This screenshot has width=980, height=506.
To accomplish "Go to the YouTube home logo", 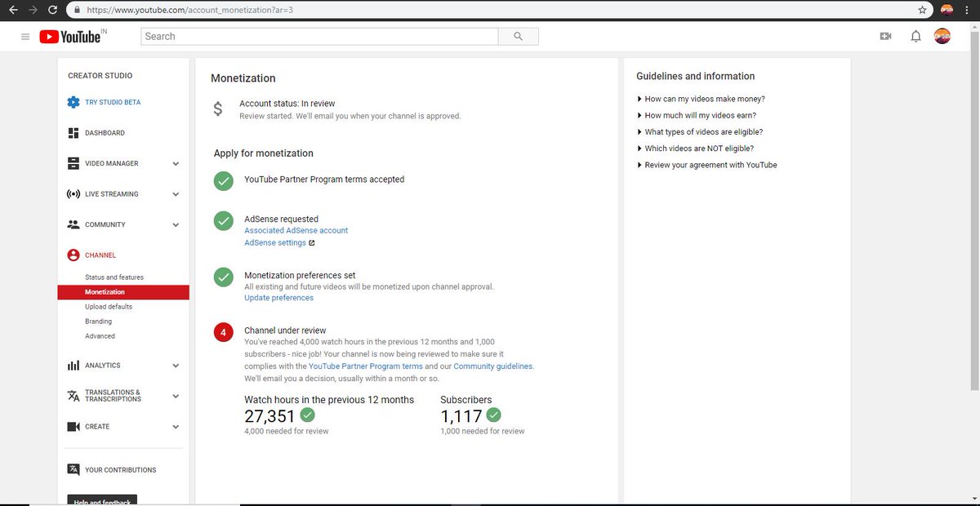I will (x=71, y=37).
